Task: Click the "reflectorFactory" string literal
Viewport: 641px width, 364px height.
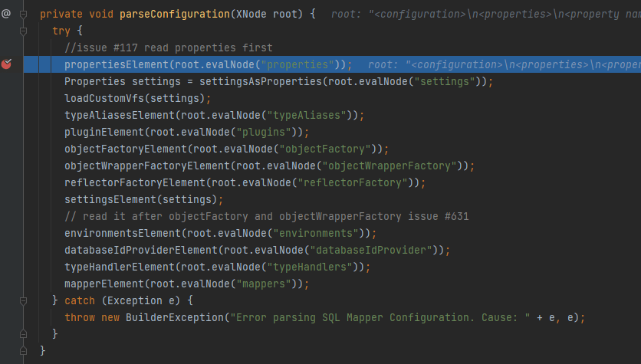Action: click(353, 182)
